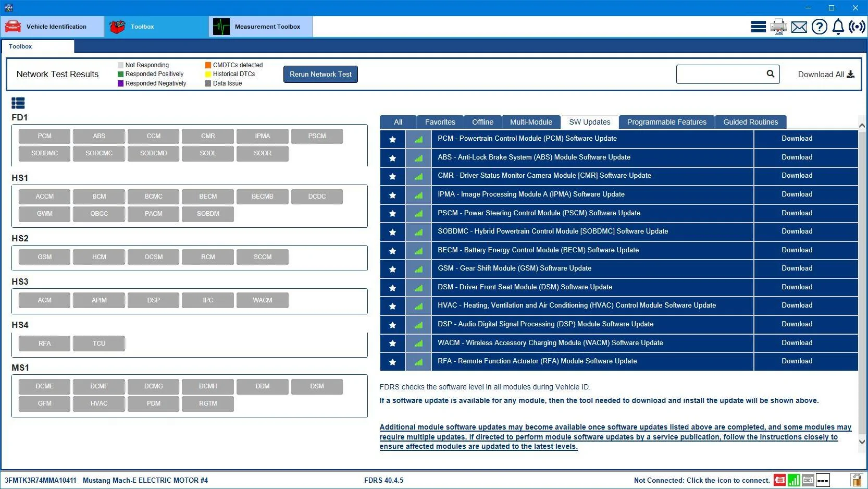Click signal icon on PSCM Software Update row
The width and height of the screenshot is (868, 489).
[418, 214]
